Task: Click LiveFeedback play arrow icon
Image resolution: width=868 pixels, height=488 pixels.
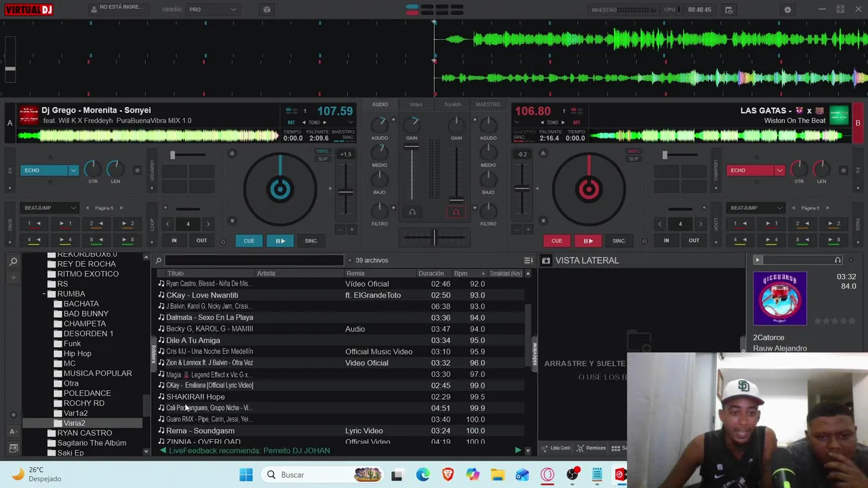Action: click(518, 450)
